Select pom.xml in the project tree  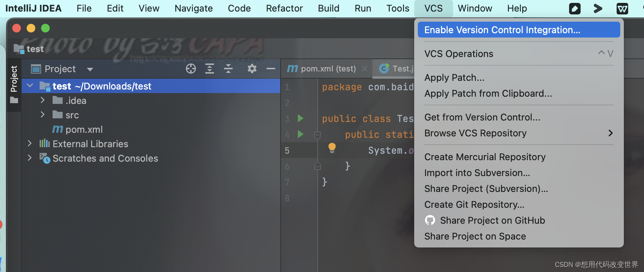[x=84, y=129]
